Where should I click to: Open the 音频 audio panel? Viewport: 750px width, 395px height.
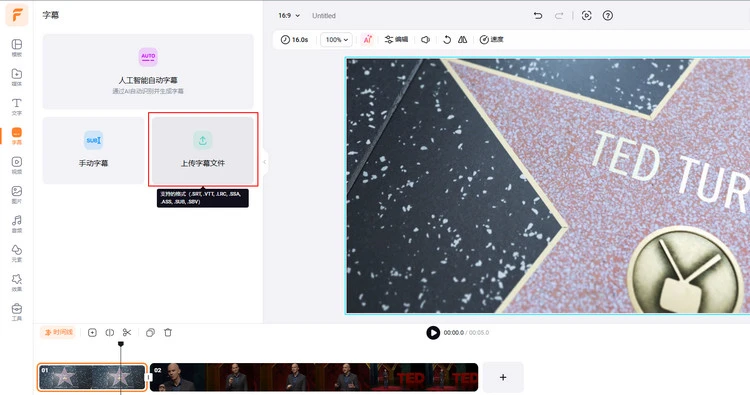coord(17,224)
